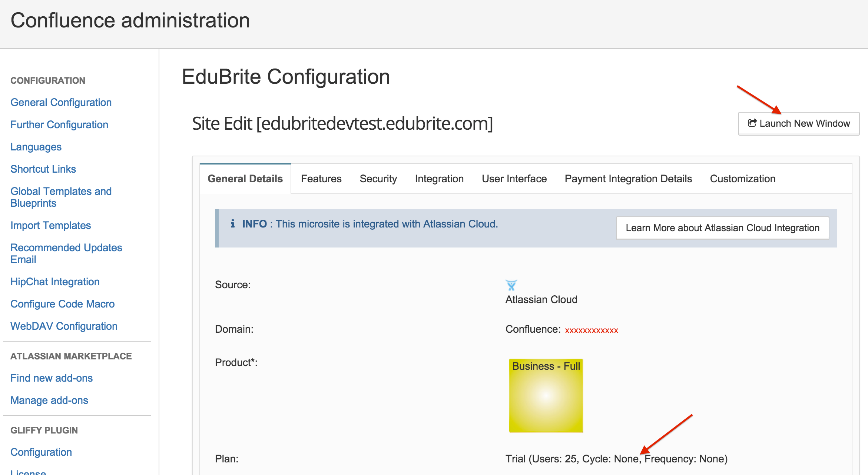The width and height of the screenshot is (868, 475).
Task: Open the Languages settings link
Action: (x=36, y=147)
